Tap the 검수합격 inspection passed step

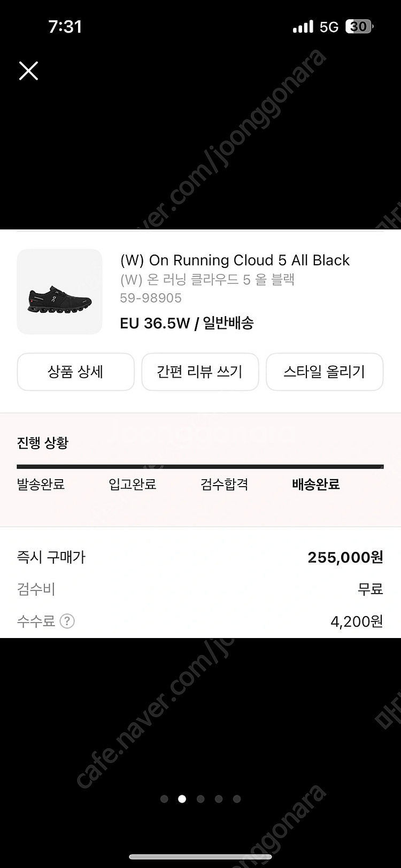click(224, 485)
